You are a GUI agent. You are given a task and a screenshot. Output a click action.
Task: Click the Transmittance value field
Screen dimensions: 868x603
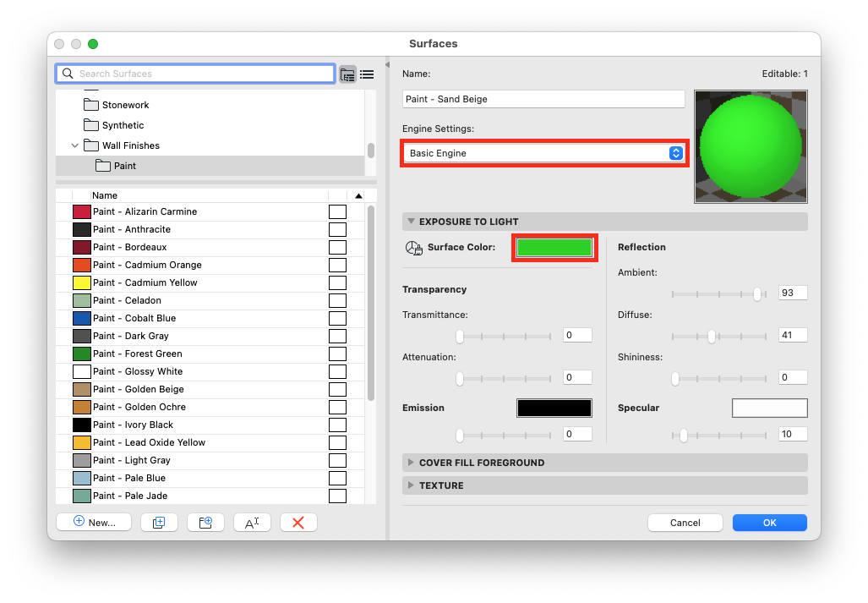(577, 335)
